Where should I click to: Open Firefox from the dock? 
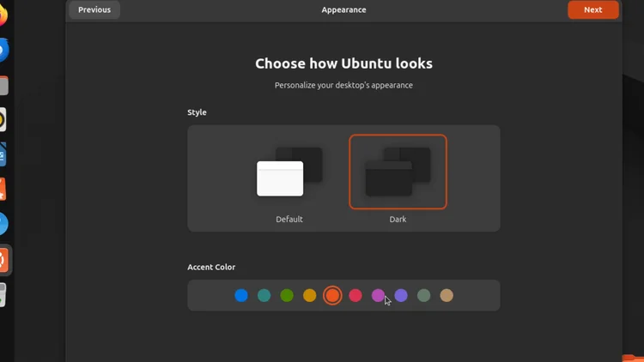pyautogui.click(x=3, y=15)
